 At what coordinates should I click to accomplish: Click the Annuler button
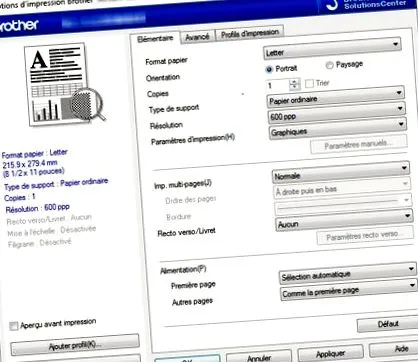pyautogui.click(x=259, y=357)
